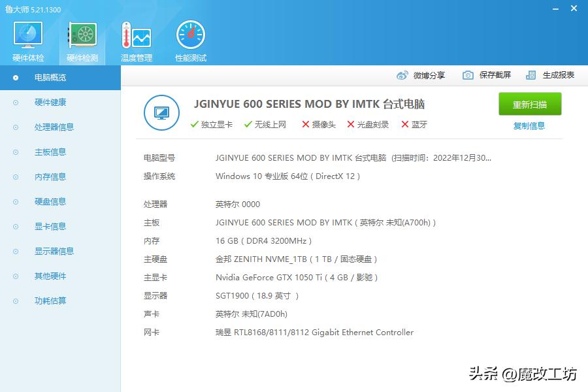This screenshot has width=588, height=392.
Task: Expand the 内存信息 sidebar entry
Action: [x=51, y=176]
